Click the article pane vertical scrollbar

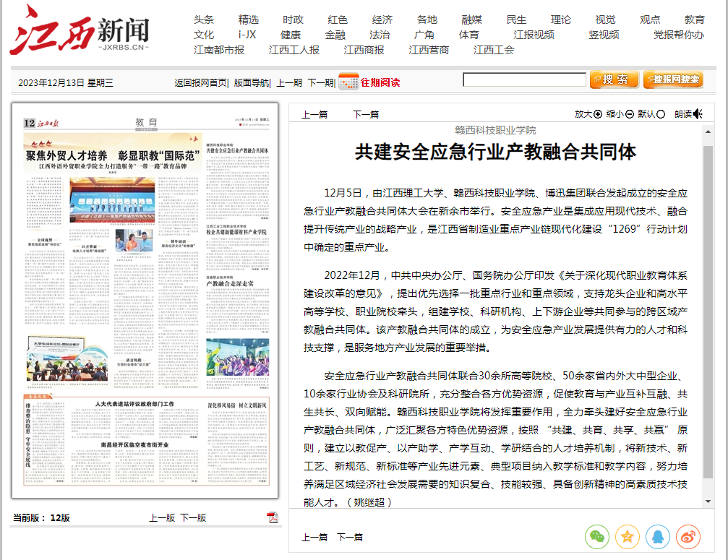coord(708,311)
